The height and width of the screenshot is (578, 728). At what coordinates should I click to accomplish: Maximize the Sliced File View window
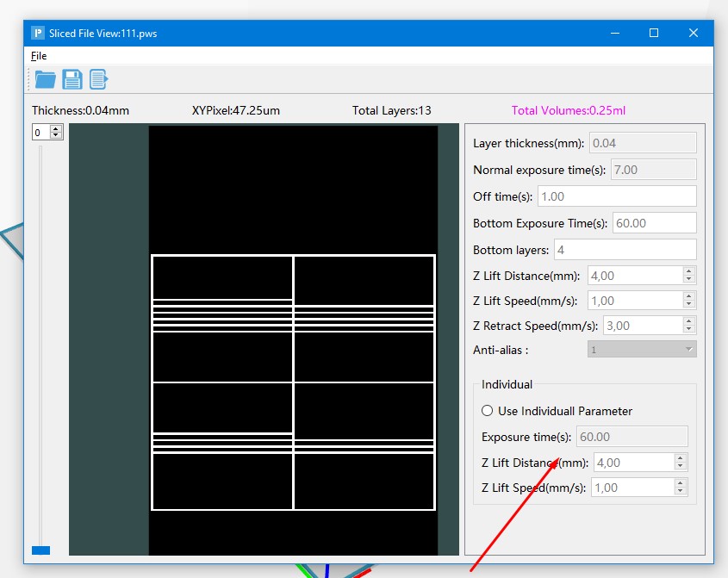[654, 34]
